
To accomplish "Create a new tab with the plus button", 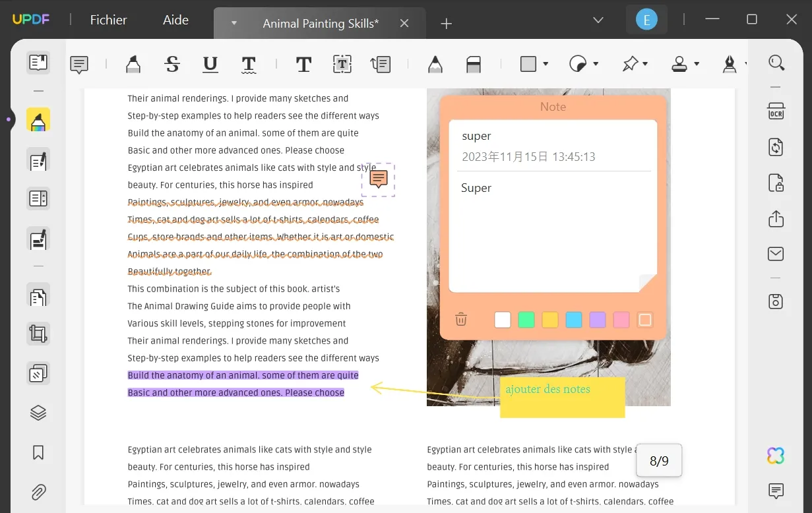I will pyautogui.click(x=446, y=23).
